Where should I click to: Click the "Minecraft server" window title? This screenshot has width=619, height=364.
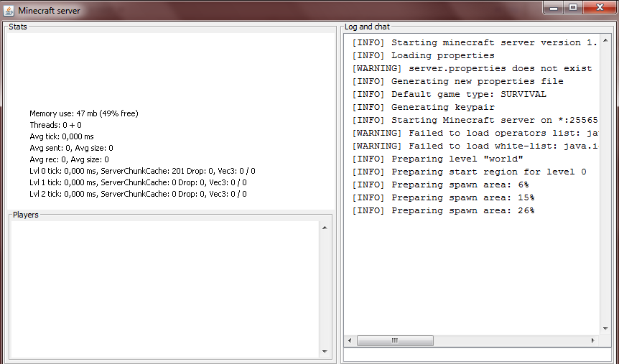pyautogui.click(x=50, y=11)
